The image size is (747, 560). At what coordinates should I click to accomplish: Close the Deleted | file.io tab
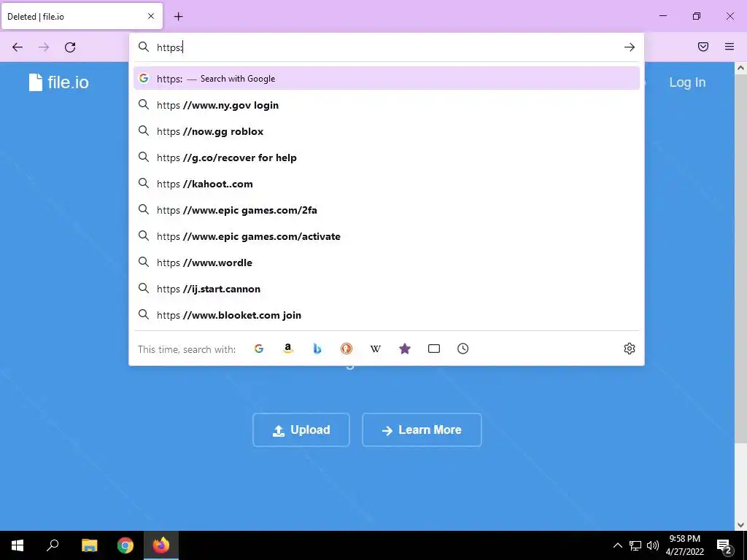[x=151, y=16]
